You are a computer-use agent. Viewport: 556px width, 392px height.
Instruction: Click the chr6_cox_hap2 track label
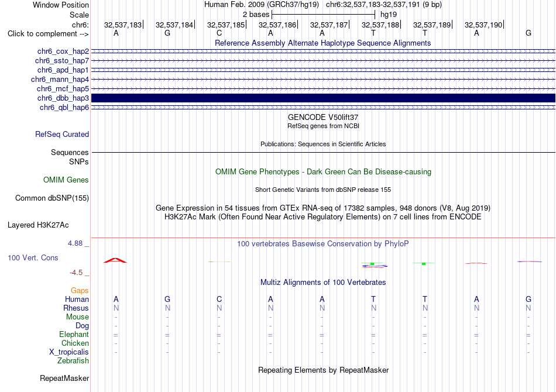tap(63, 51)
